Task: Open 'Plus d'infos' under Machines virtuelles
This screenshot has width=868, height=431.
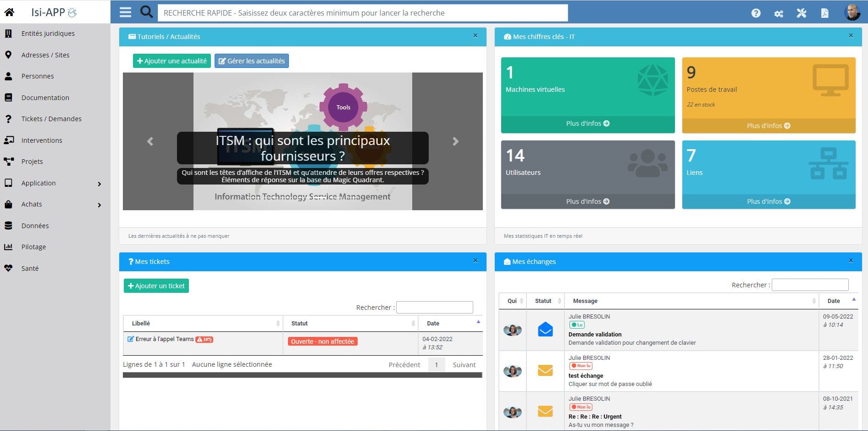Action: click(588, 123)
